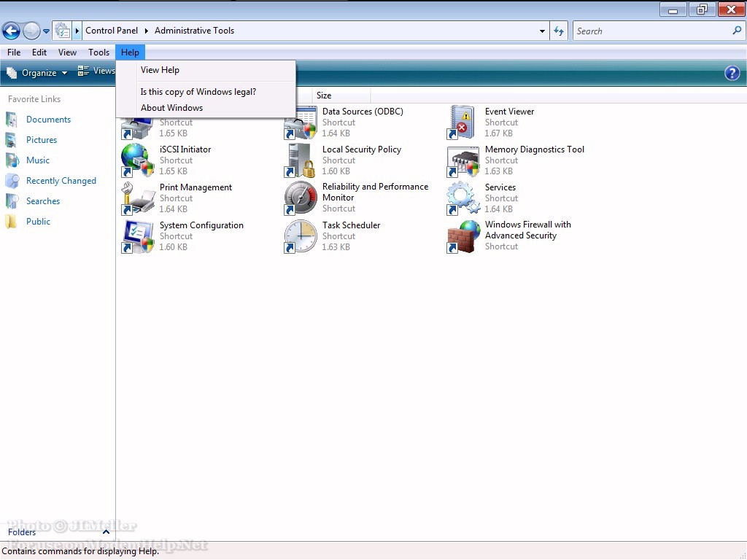
Task: Click the Views toolbar button
Action: 96,71
